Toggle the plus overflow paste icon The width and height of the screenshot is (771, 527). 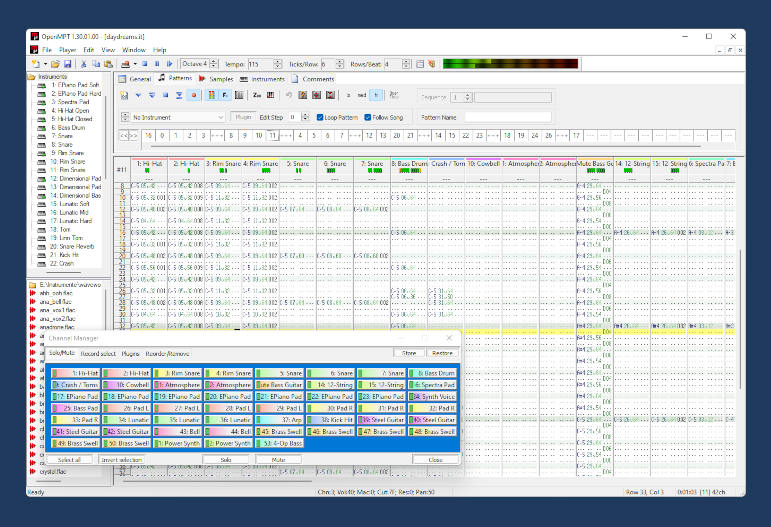[x=376, y=95]
